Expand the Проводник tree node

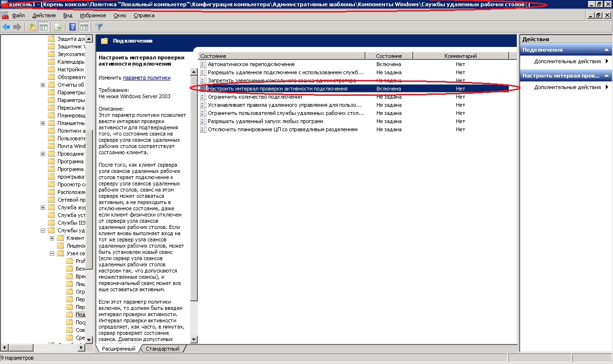(x=43, y=154)
